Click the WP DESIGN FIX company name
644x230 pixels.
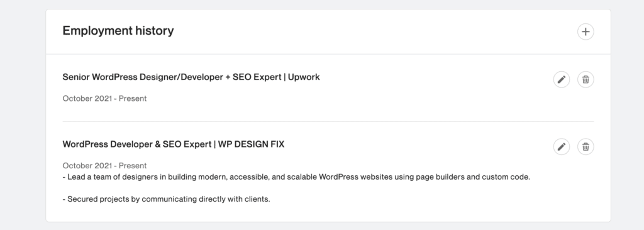click(x=251, y=144)
